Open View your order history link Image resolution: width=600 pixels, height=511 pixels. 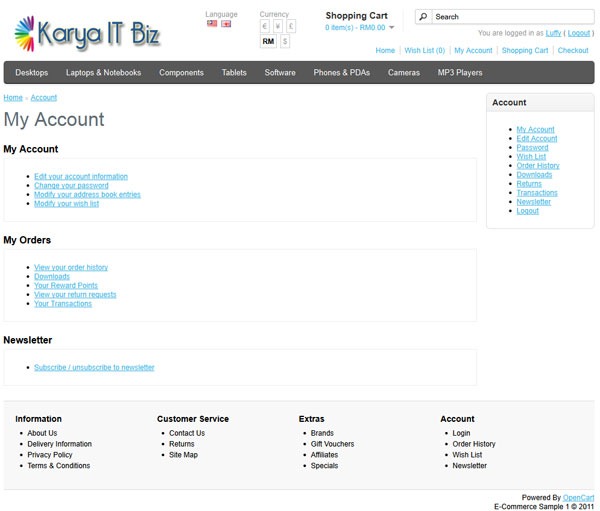pos(71,267)
